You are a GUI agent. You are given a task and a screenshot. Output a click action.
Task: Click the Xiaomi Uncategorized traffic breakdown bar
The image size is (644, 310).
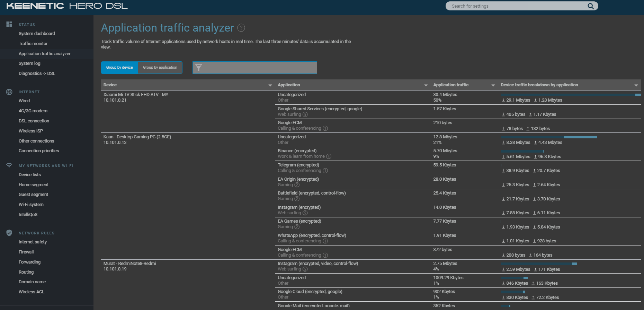point(571,95)
